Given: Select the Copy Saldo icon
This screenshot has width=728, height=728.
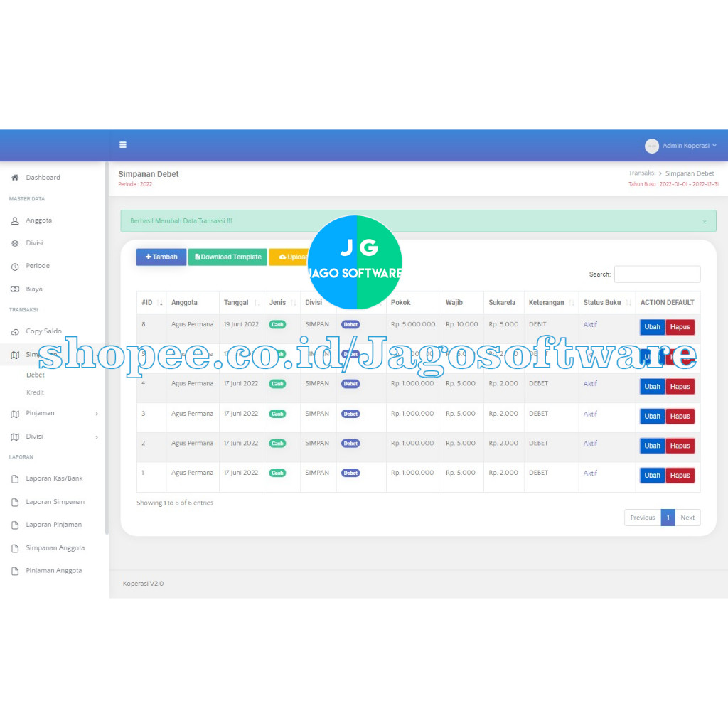Looking at the screenshot, I should point(14,331).
